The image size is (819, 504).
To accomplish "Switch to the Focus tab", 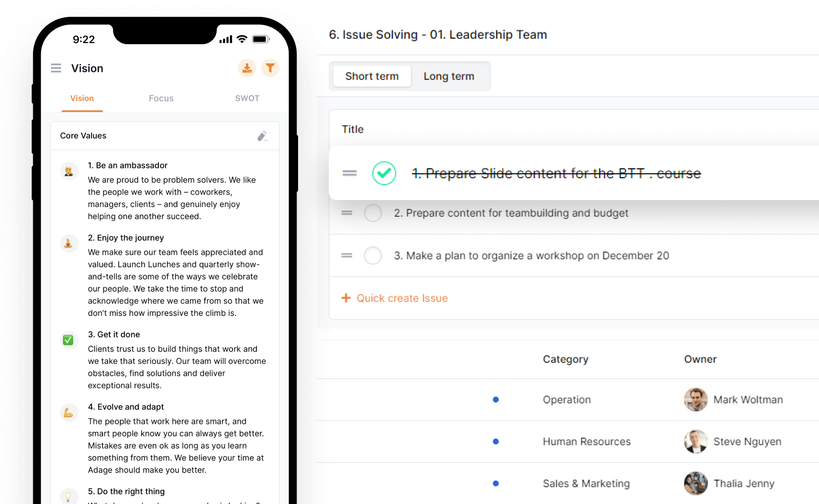I will pyautogui.click(x=161, y=99).
